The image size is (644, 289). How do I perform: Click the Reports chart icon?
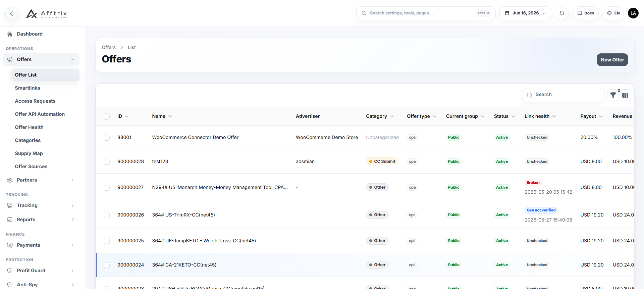tap(10, 220)
